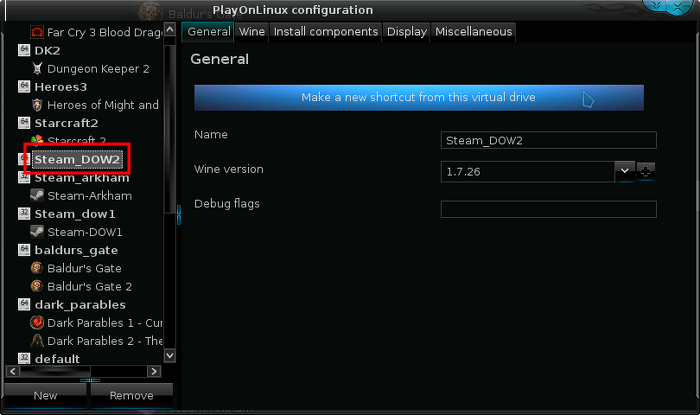Click the Starcraft 2 shortcut icon

pos(37,140)
